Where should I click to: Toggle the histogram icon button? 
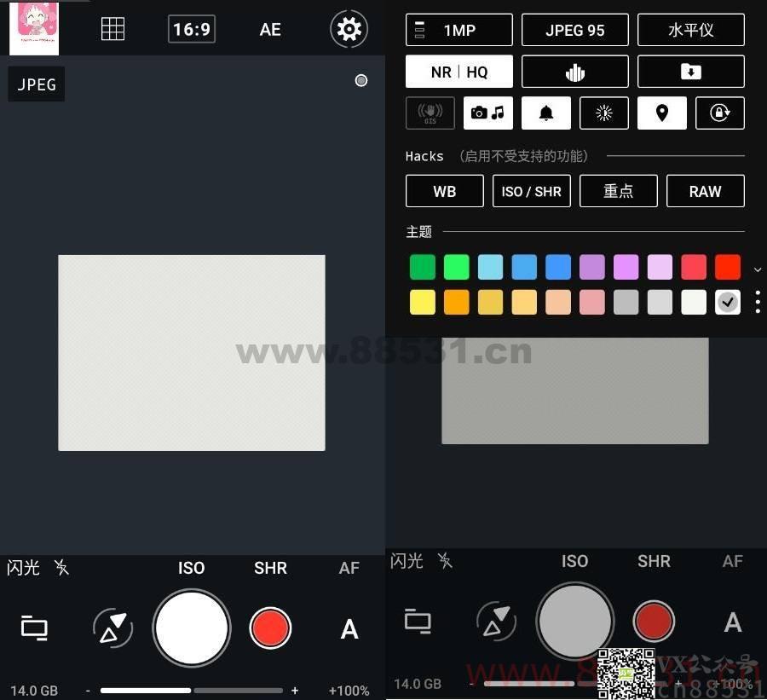(x=574, y=72)
